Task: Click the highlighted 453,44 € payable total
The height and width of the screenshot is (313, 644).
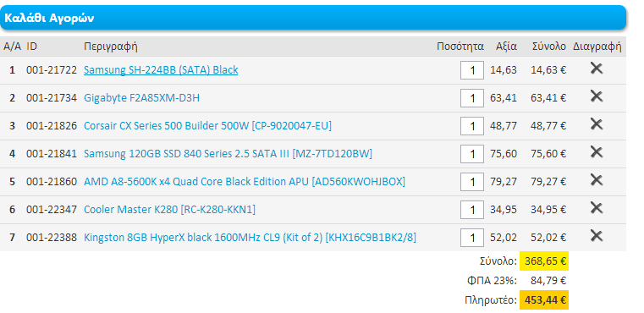Action: [544, 300]
